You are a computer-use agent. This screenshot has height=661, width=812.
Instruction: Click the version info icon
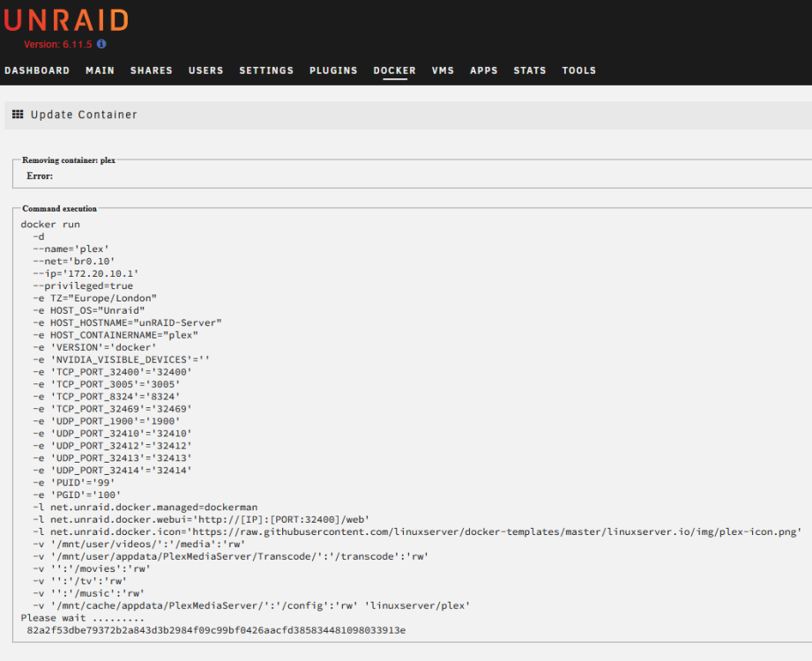(x=101, y=44)
